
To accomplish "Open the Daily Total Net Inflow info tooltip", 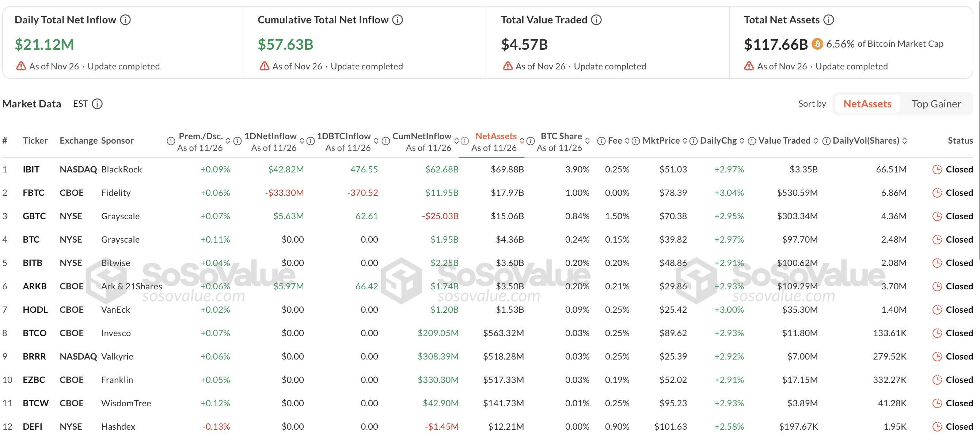I will (126, 19).
